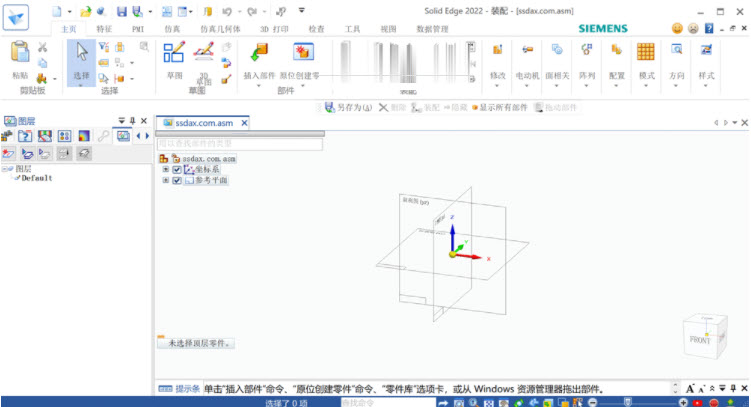Screen dimensions: 751x407
Task: Open the 面相关 (Face Relate) dropdown
Action: 557,86
